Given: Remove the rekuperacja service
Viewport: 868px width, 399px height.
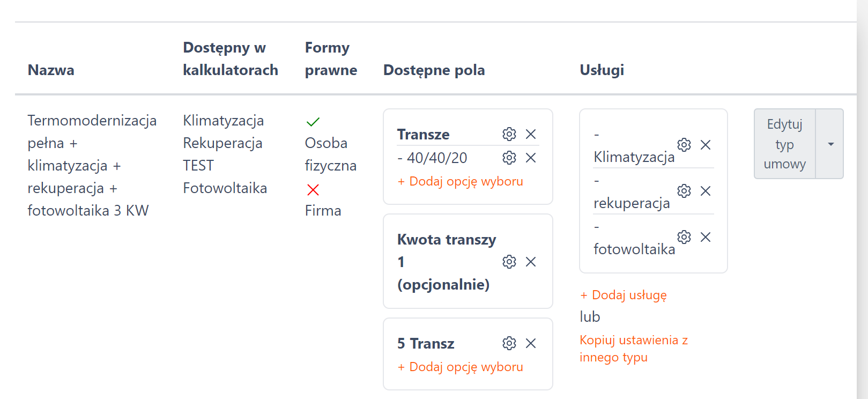Looking at the screenshot, I should [x=706, y=191].
